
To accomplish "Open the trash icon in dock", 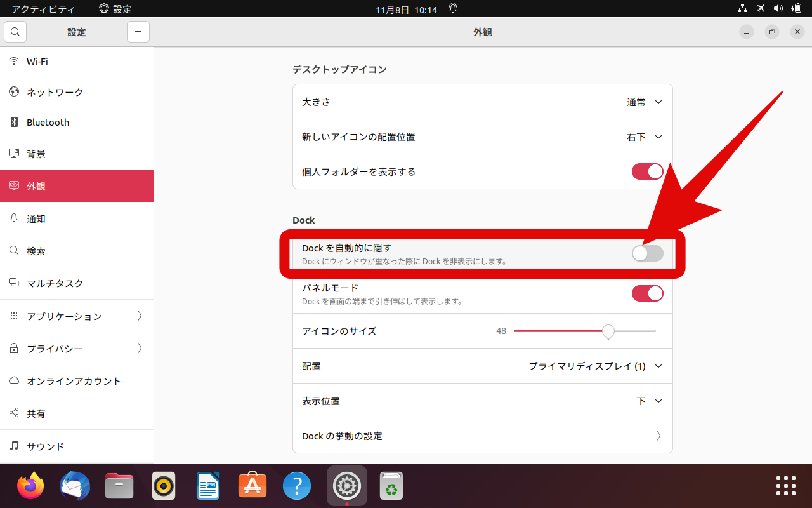I will (391, 486).
